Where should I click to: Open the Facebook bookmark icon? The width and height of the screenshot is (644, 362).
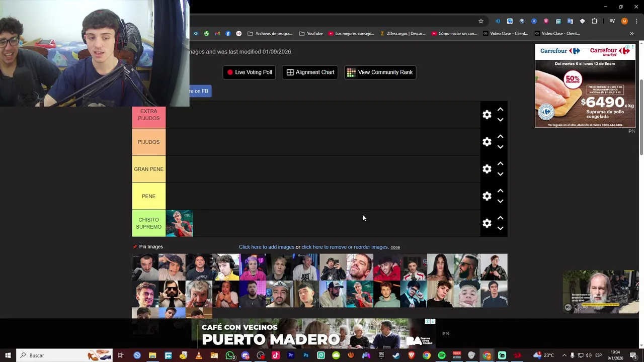(228, 34)
